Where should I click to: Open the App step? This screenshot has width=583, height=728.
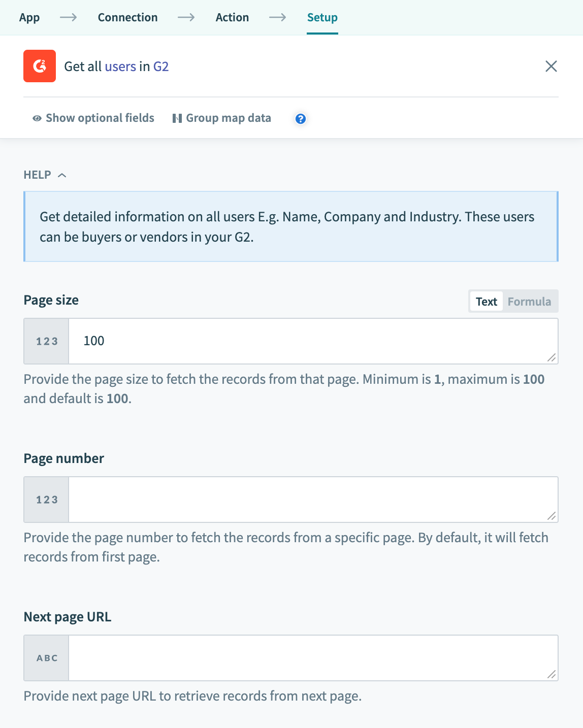(29, 17)
